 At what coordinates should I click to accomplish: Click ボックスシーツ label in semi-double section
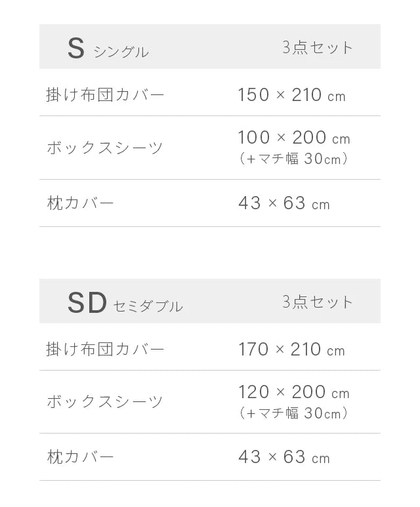click(105, 402)
